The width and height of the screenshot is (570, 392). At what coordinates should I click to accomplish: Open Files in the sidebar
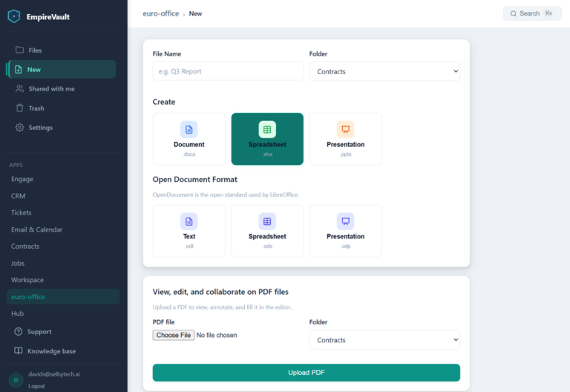click(62, 50)
